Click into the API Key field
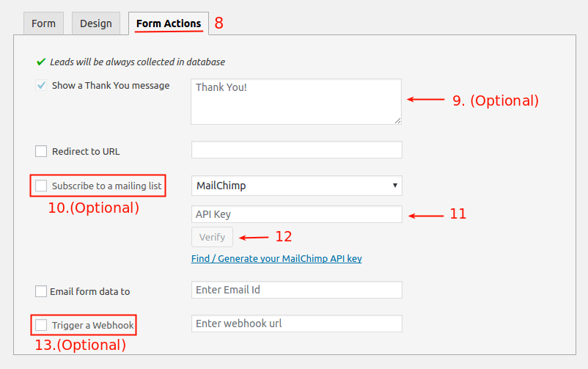588x369 pixels. coord(297,214)
